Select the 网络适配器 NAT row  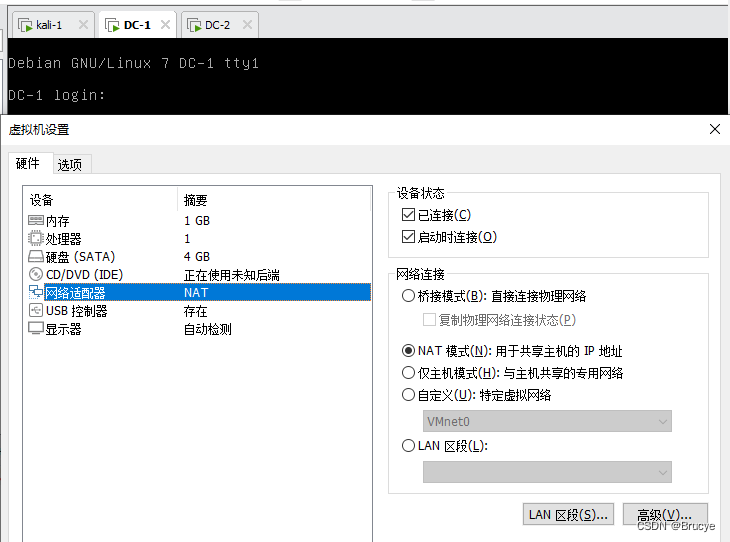coord(197,292)
